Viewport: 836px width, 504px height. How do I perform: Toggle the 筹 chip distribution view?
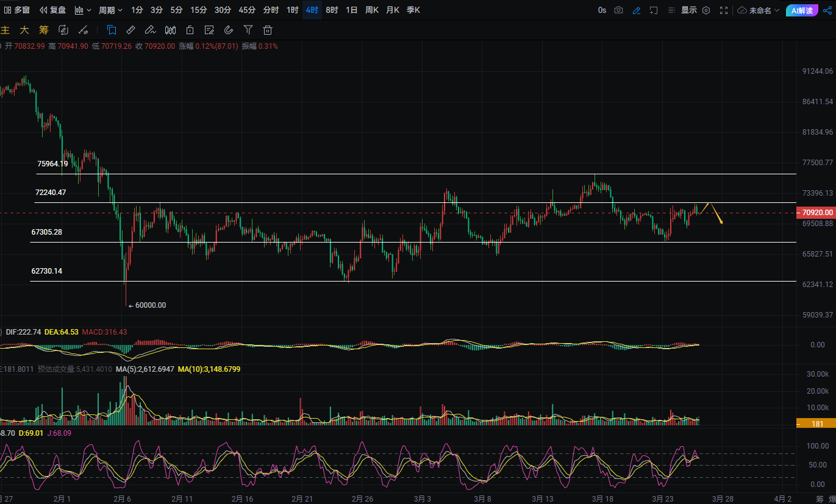[43, 30]
